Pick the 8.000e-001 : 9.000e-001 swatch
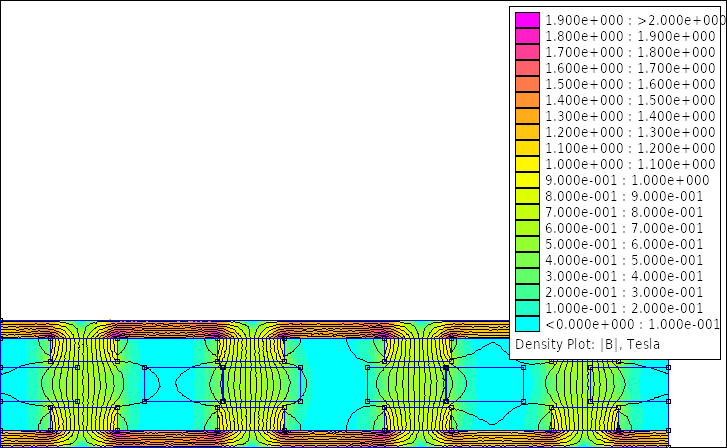Image resolution: width=727 pixels, height=448 pixels. [527, 196]
